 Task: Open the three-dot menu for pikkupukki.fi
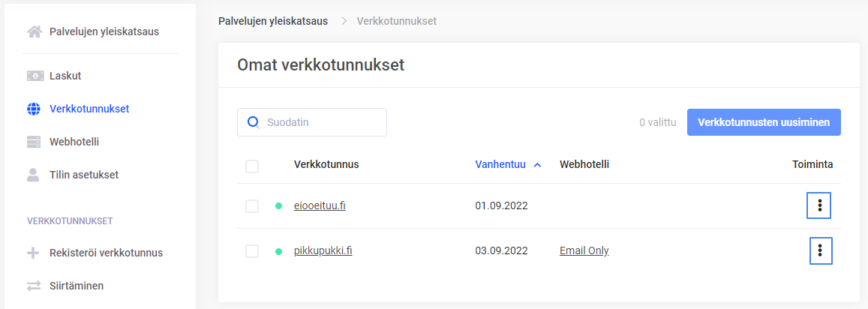tap(821, 250)
